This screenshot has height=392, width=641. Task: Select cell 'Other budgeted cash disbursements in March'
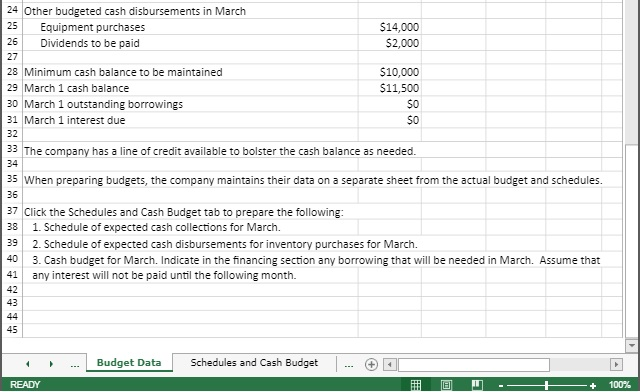191,11
